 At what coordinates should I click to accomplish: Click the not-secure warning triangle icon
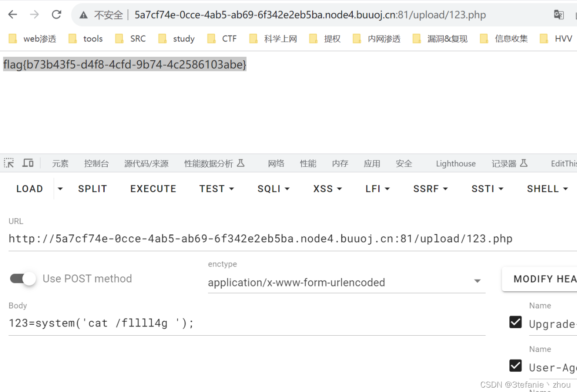pyautogui.click(x=84, y=15)
